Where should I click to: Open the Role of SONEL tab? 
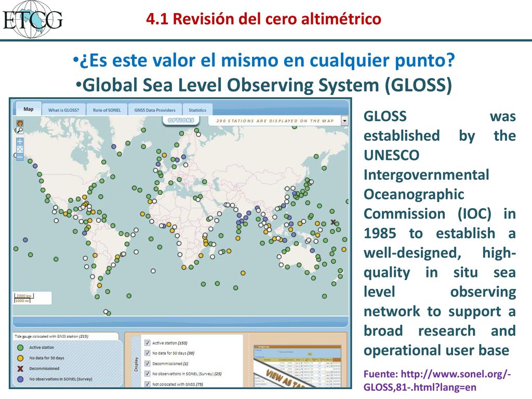click(x=107, y=110)
